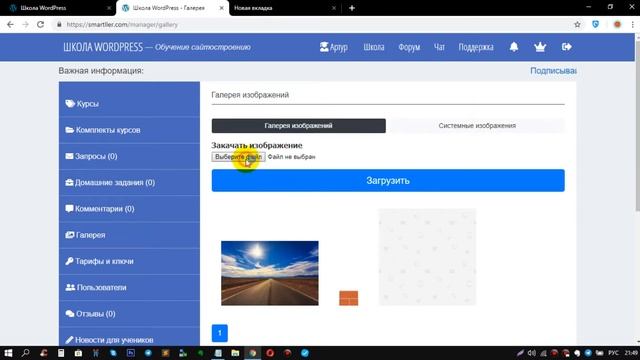Click the users icon beside Пользователи
The height and width of the screenshot is (360, 640).
point(70,287)
